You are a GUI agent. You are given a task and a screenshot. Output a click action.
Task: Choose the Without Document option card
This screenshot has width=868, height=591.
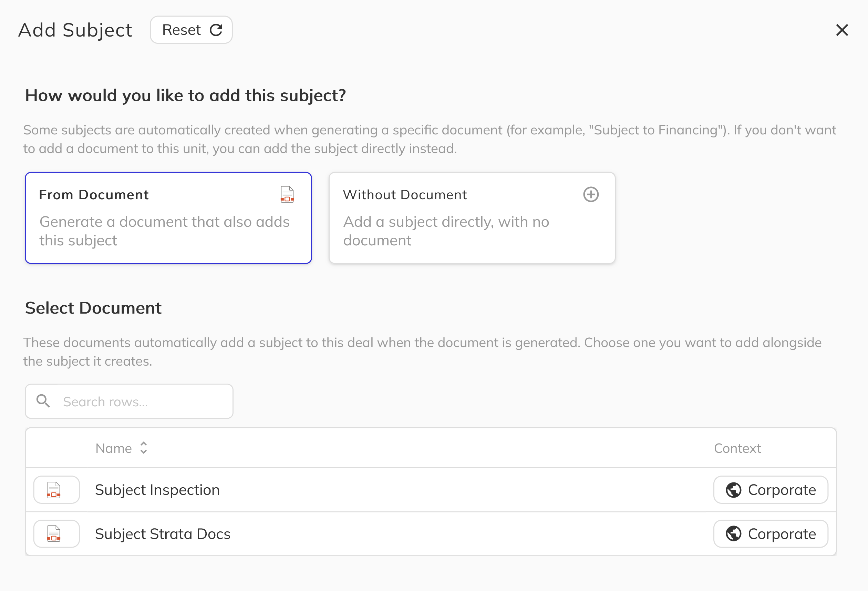point(472,218)
